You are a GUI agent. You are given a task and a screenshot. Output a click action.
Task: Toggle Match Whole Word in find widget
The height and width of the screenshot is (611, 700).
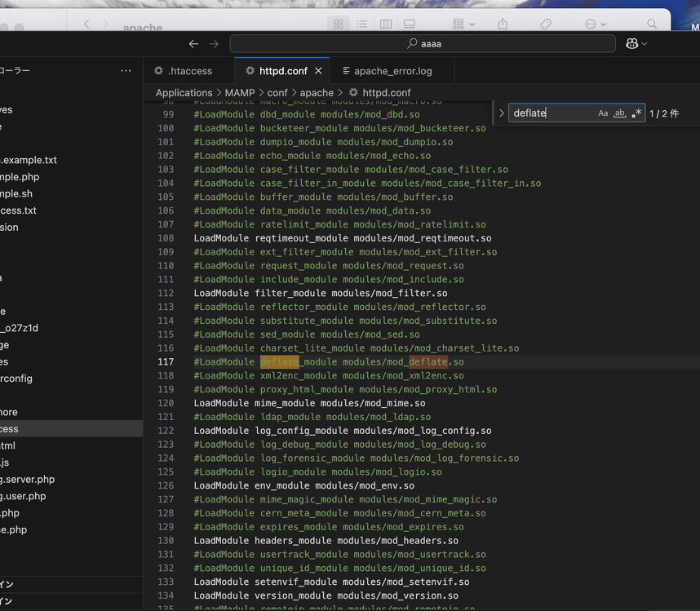pyautogui.click(x=619, y=113)
